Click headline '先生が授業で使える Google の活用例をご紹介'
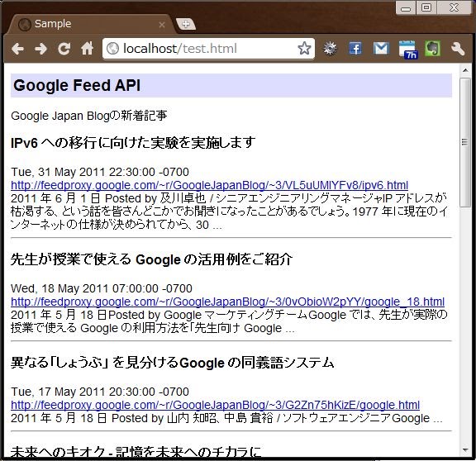Image resolution: width=476 pixels, height=461 pixels. pos(151,259)
